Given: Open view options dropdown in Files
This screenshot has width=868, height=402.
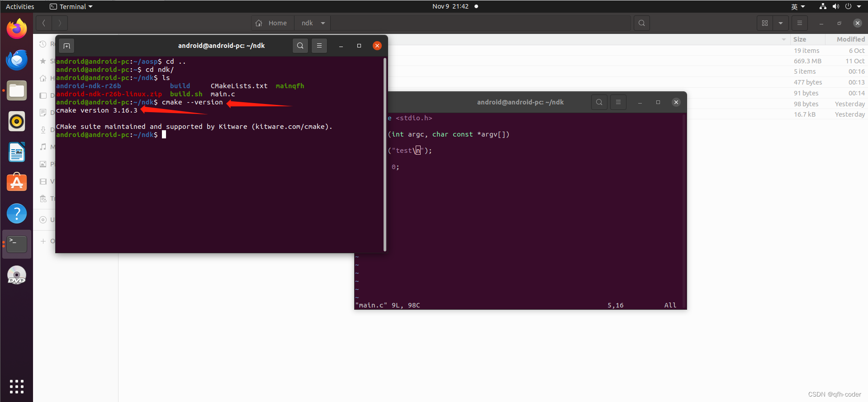Looking at the screenshot, I should pyautogui.click(x=781, y=23).
